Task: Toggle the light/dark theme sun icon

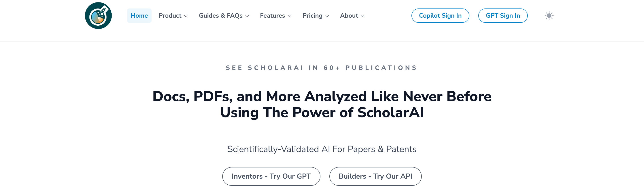Action: click(549, 16)
